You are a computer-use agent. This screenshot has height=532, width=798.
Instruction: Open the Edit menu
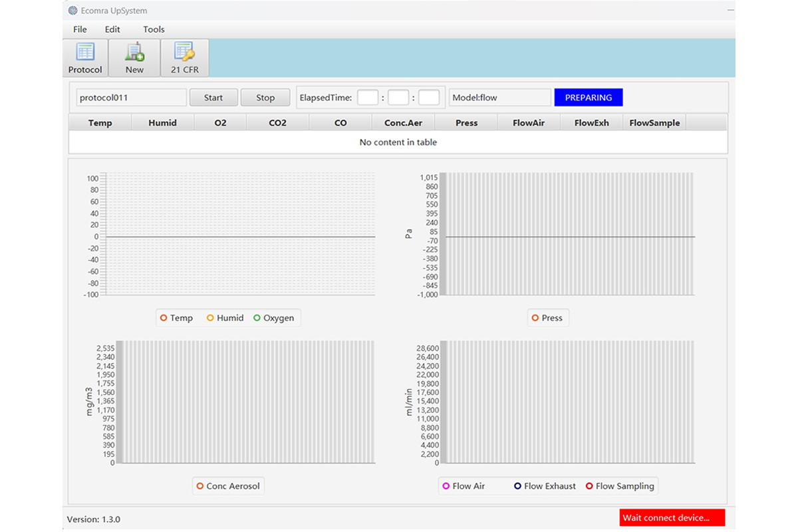tap(112, 29)
